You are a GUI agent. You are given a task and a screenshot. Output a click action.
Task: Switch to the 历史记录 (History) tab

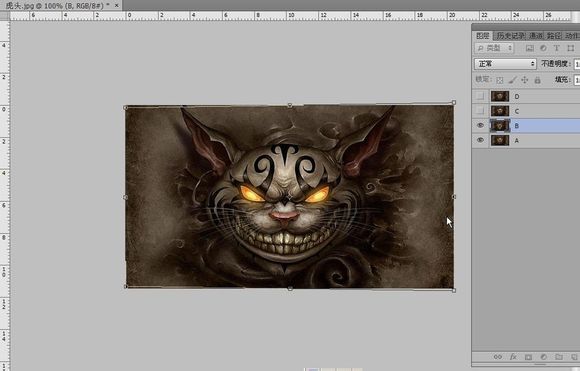click(x=510, y=36)
